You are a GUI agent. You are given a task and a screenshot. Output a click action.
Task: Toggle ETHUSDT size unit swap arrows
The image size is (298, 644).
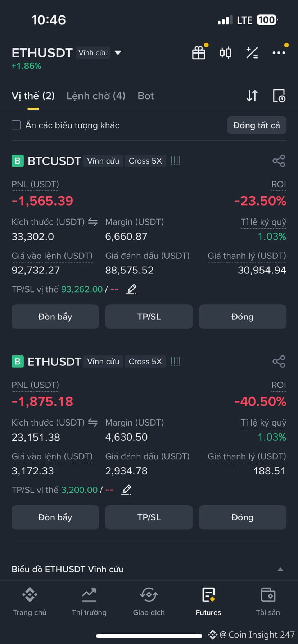coord(93,423)
